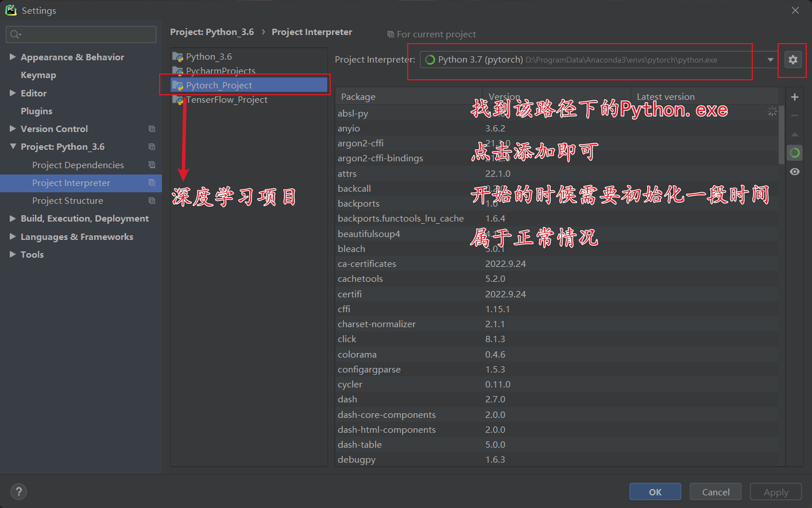Open the help question mark button
The image size is (812, 508).
[18, 491]
